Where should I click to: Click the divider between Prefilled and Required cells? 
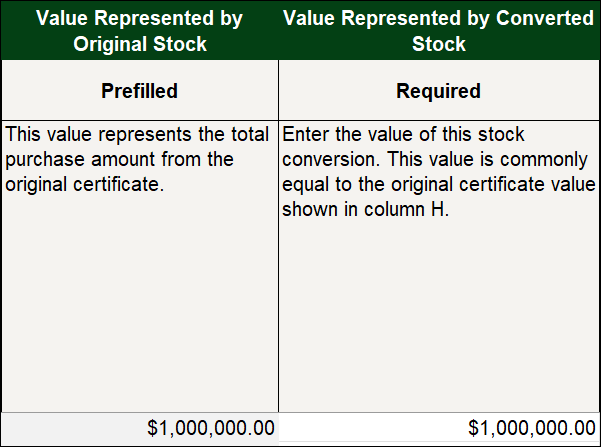[x=279, y=90]
